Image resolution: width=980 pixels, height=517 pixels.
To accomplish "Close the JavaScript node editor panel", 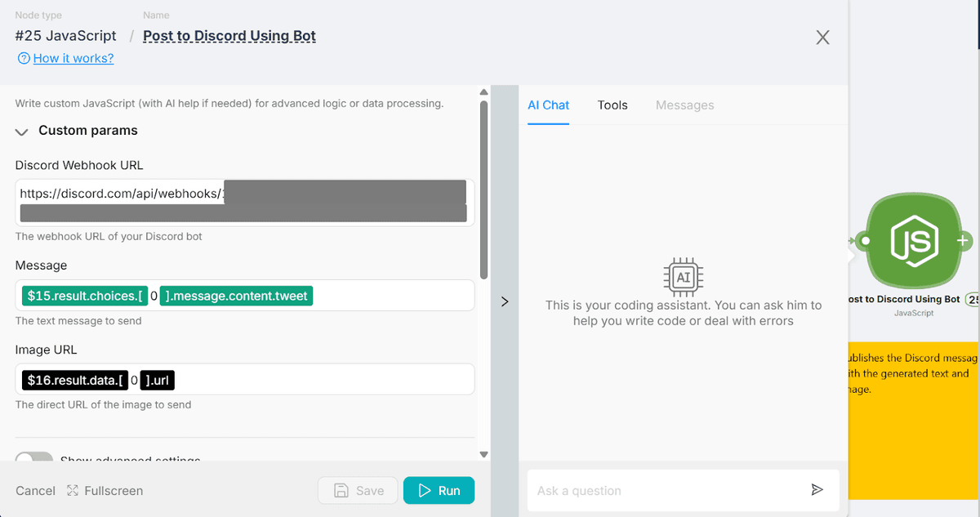I will [822, 38].
